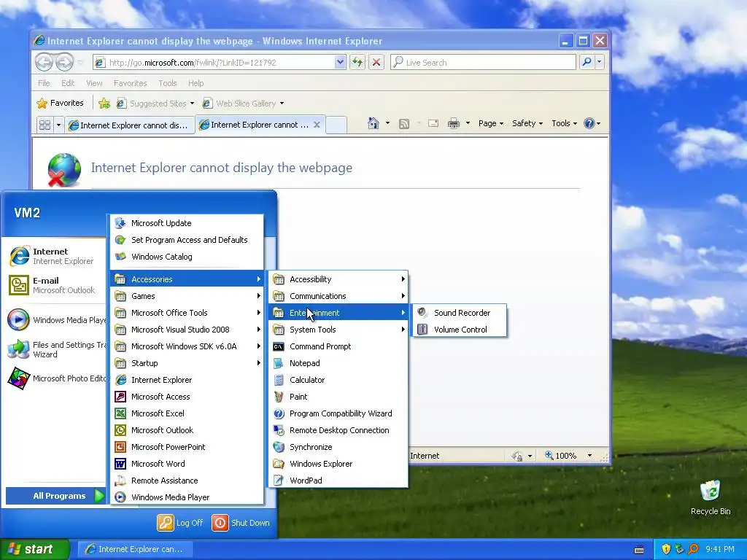This screenshot has width=747, height=560.
Task: Open the File menu in Internet Explorer
Action: (x=44, y=83)
